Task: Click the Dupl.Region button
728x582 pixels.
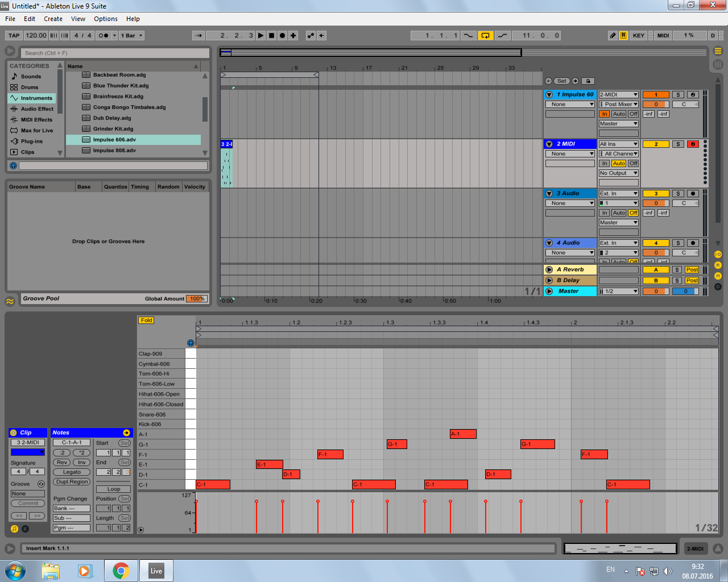Action: [x=72, y=482]
